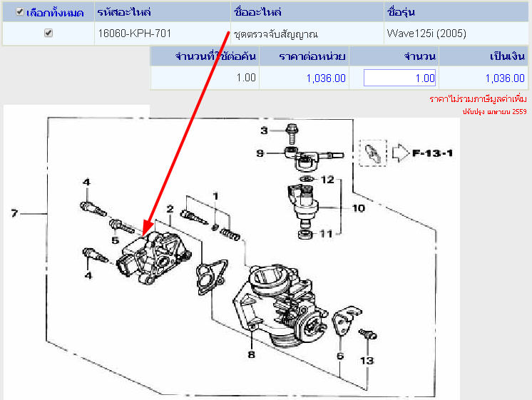Toggle the 'เลือกทั้งหมด' select-all checkbox
The height and width of the screenshot is (400, 532).
20,12
